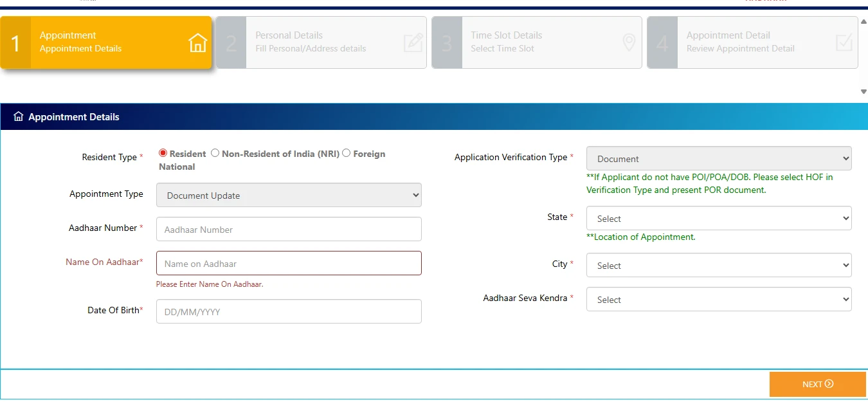The height and width of the screenshot is (402, 868).
Task: Click the scroll down arrow of stepper panel
Action: pyautogui.click(x=863, y=92)
